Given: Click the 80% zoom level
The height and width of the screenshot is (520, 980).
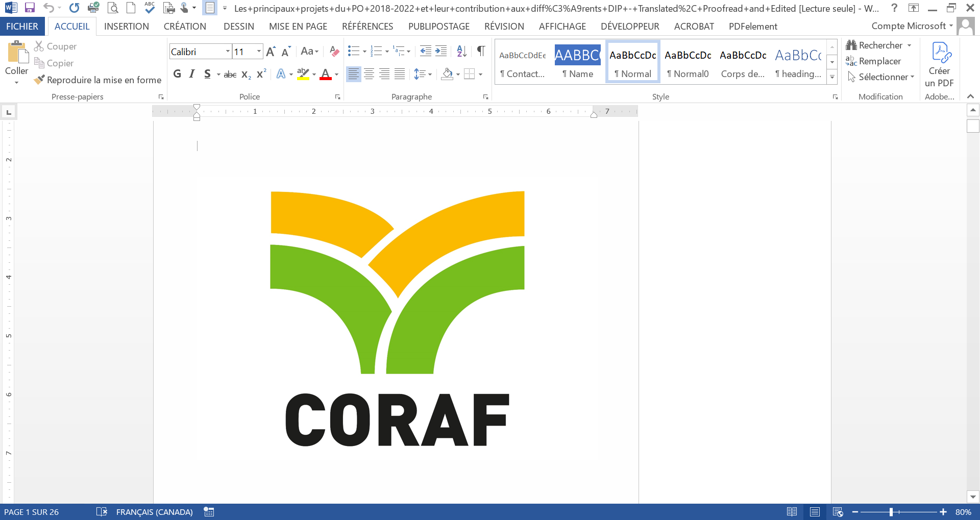Looking at the screenshot, I should coord(963,512).
